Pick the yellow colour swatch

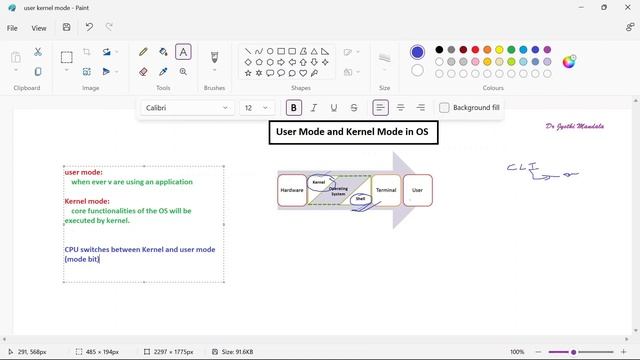click(499, 50)
